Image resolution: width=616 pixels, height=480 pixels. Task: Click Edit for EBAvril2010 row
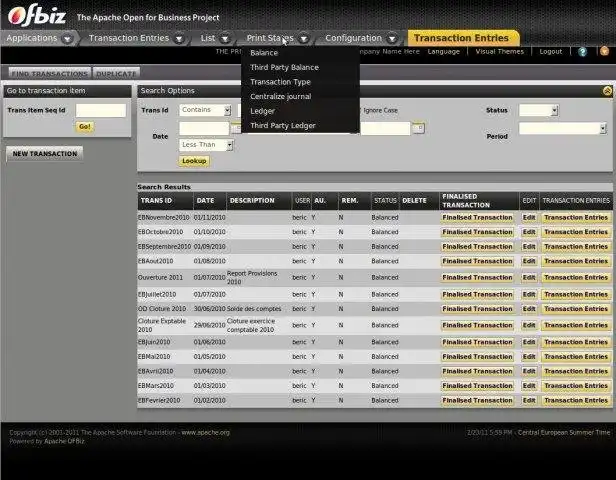529,371
